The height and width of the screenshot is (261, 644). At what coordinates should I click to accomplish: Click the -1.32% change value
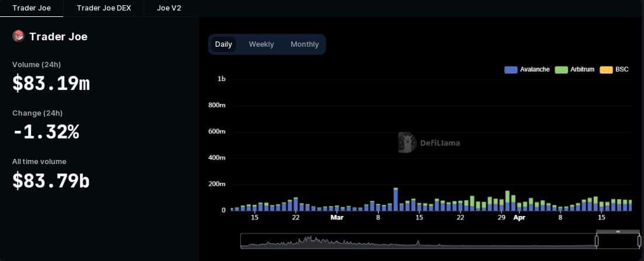click(46, 132)
